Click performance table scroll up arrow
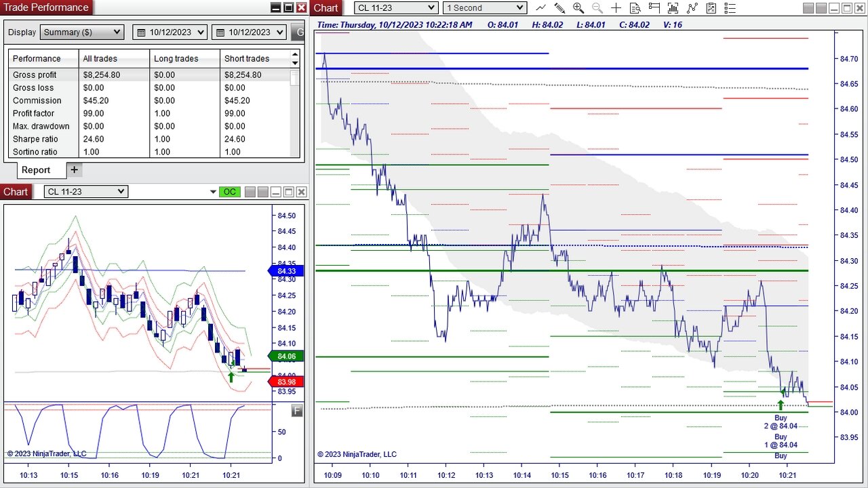 point(295,54)
